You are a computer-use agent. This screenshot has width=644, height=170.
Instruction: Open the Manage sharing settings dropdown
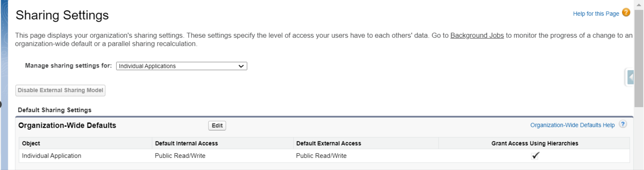point(182,66)
